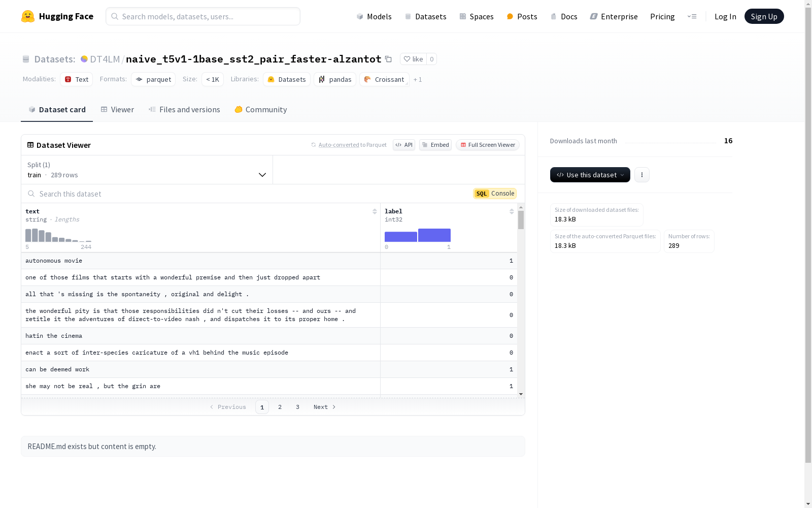Viewport: 812px width, 508px height.
Task: Click the DT4LM owner link
Action: point(105,59)
